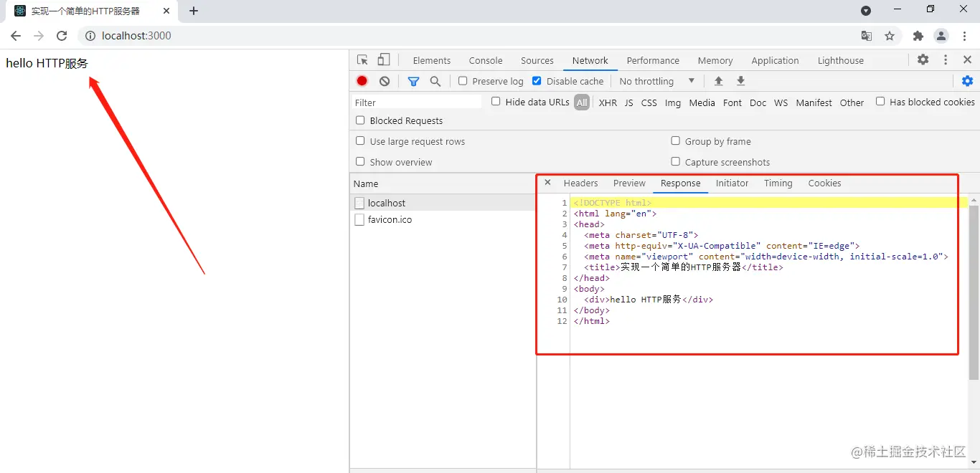This screenshot has height=473, width=980.
Task: Bookmark this page with star icon
Action: click(x=890, y=36)
